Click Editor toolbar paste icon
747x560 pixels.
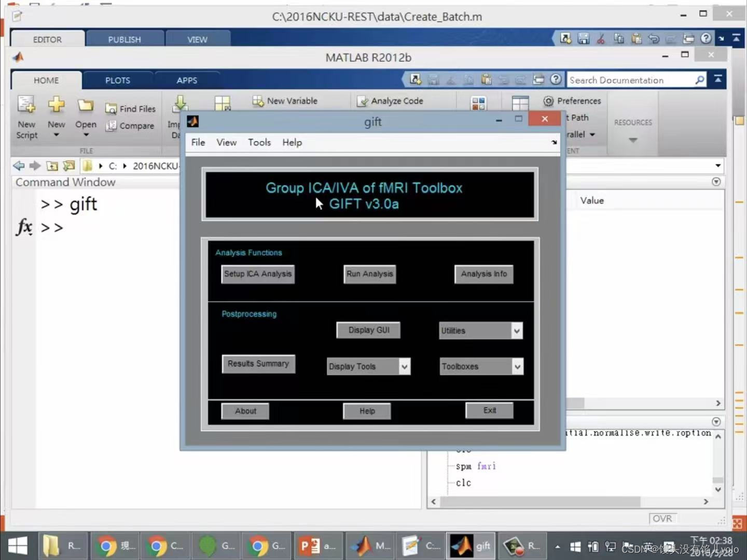[x=636, y=38]
